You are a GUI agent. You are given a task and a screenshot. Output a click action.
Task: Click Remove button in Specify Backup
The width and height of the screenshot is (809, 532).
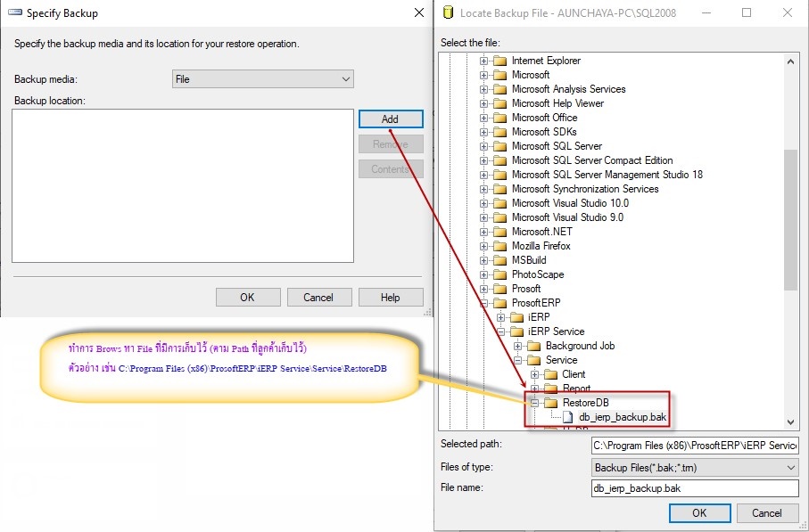pyautogui.click(x=391, y=144)
